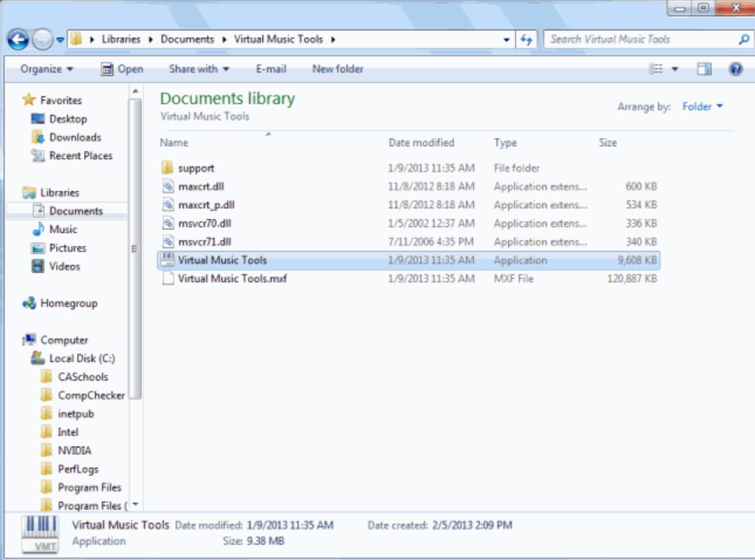755x560 pixels.
Task: Click E-mail in the toolbar
Action: click(271, 69)
